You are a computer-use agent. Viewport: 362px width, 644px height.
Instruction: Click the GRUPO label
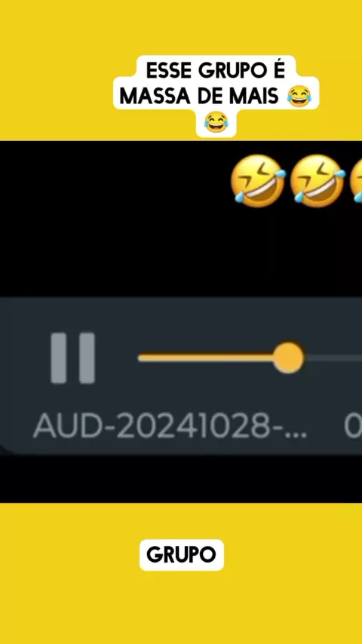(x=181, y=555)
